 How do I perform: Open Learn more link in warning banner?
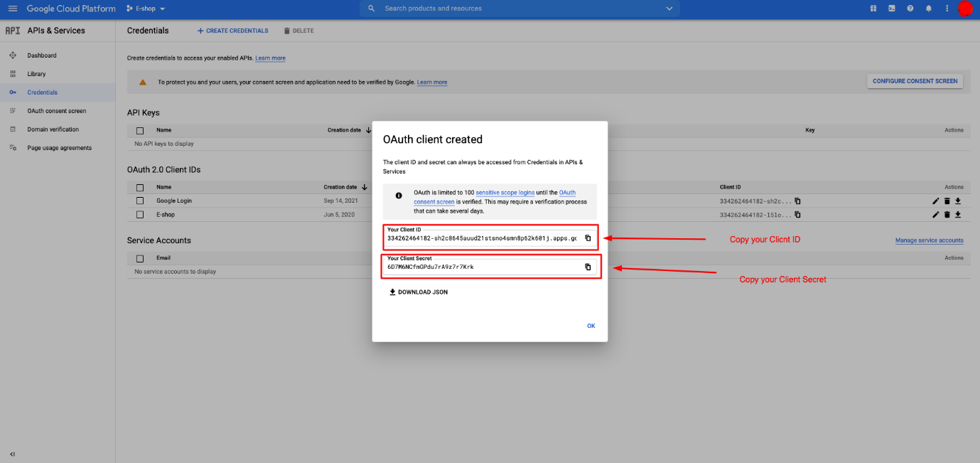pos(432,83)
